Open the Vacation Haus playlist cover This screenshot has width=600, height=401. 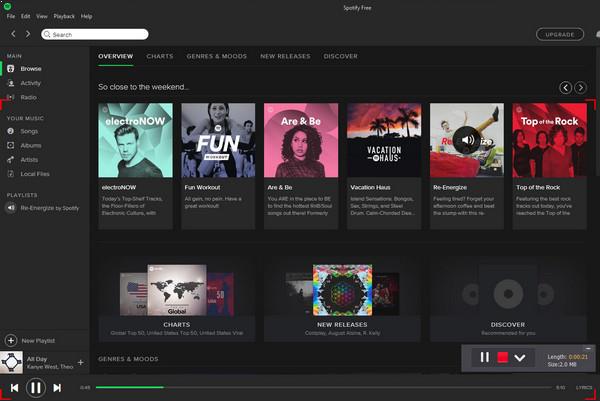[384, 140]
